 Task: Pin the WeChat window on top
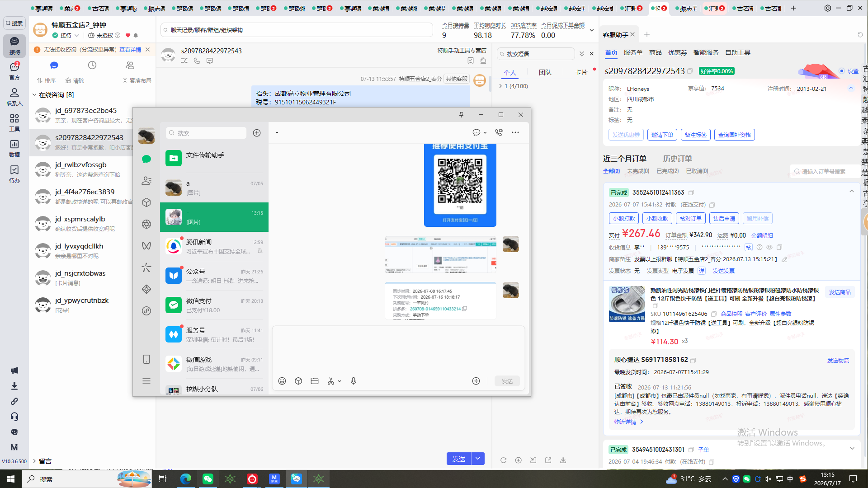coord(461,115)
